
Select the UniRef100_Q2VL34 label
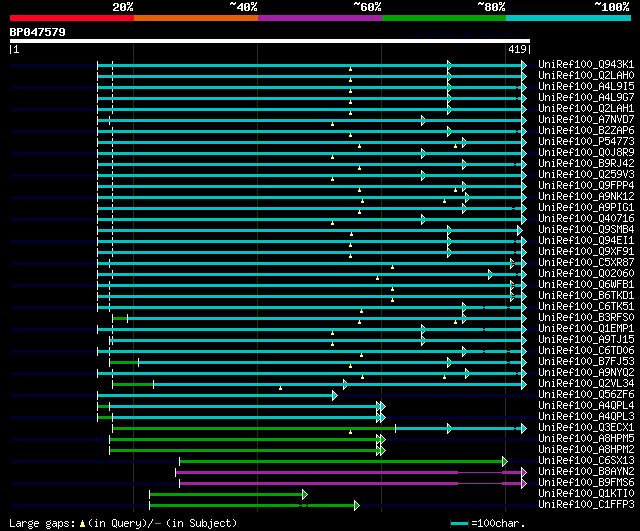(586, 384)
